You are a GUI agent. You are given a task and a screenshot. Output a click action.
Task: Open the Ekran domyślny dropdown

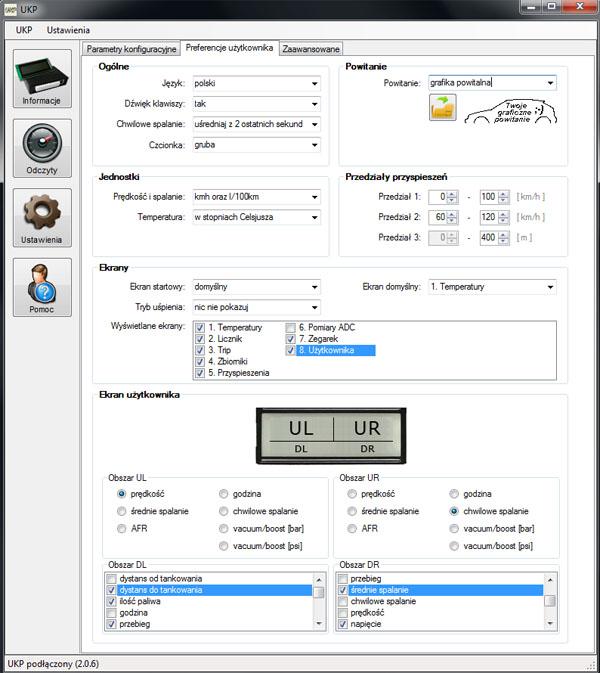492,287
